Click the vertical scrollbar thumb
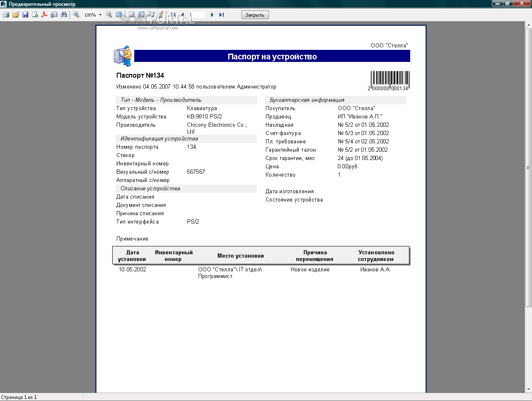This screenshot has width=532, height=401. pyautogui.click(x=529, y=168)
